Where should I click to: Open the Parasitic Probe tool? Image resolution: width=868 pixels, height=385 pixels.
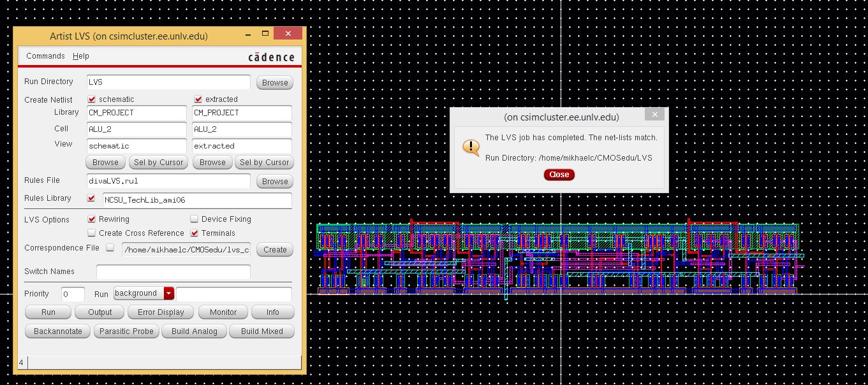pyautogui.click(x=126, y=331)
